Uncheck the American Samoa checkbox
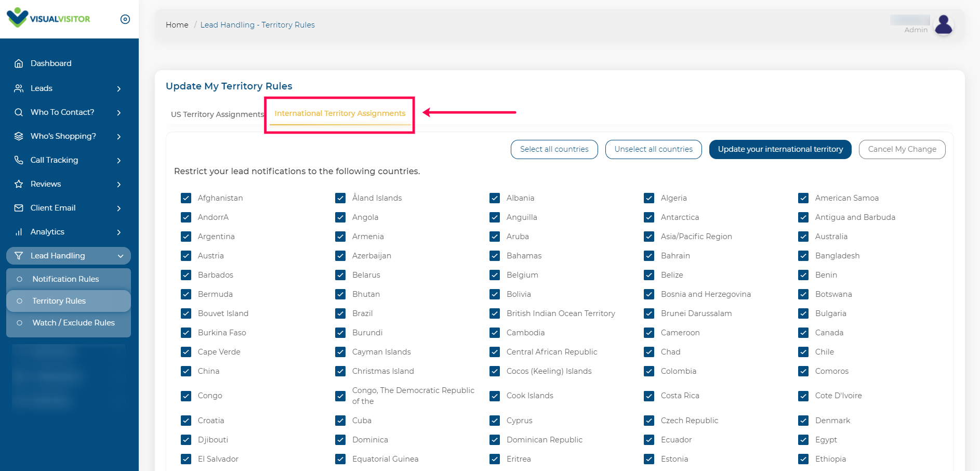This screenshot has height=471, width=980. coord(803,198)
